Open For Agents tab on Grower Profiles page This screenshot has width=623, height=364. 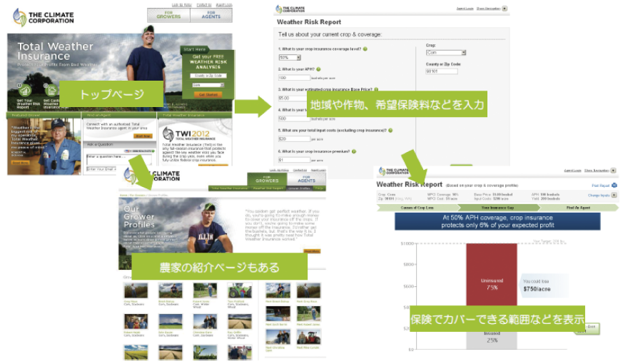(306, 179)
